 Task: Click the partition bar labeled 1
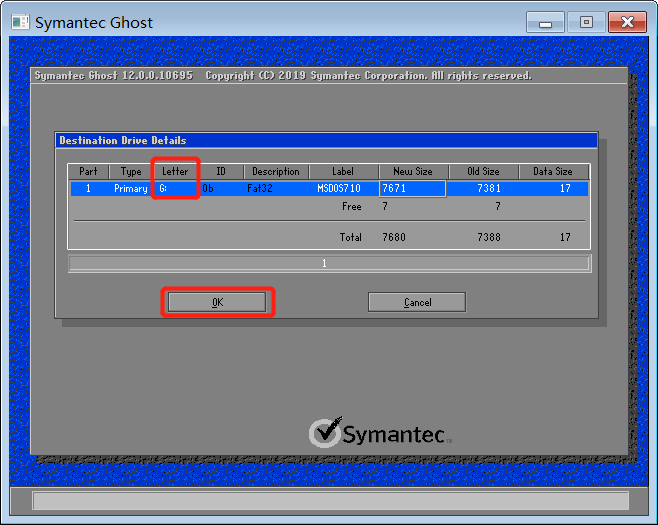329,263
